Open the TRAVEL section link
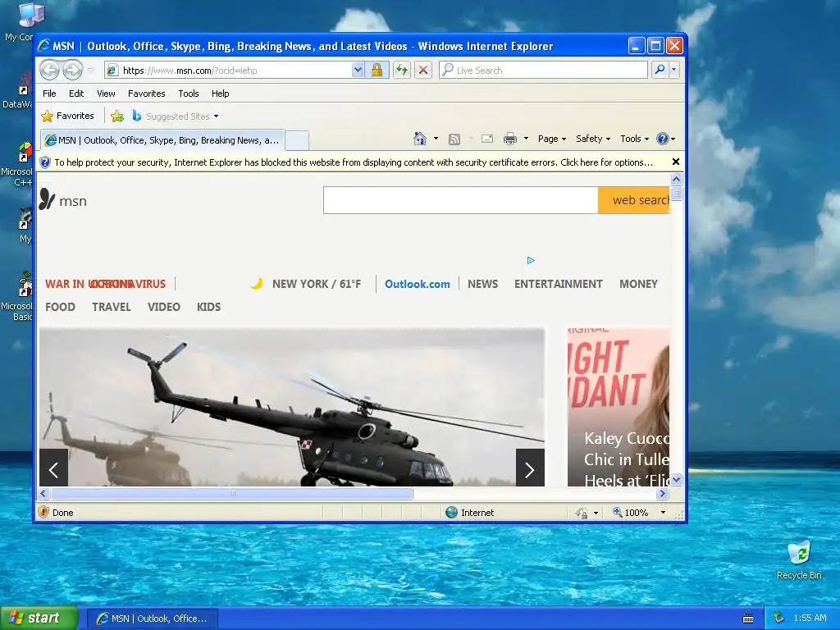 tap(112, 307)
